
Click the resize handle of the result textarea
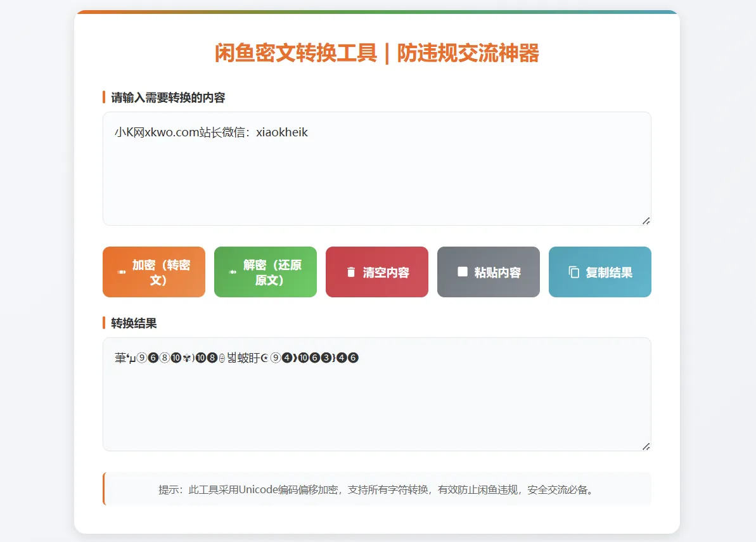coord(646,447)
